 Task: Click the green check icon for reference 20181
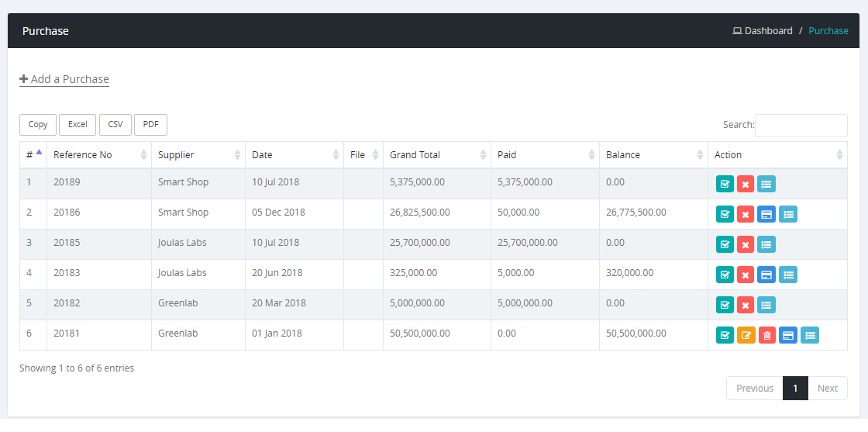[725, 335]
